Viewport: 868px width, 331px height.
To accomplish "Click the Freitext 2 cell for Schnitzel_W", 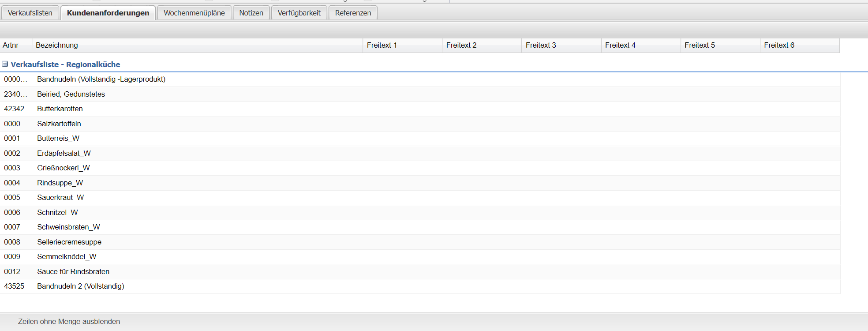I will pyautogui.click(x=482, y=212).
